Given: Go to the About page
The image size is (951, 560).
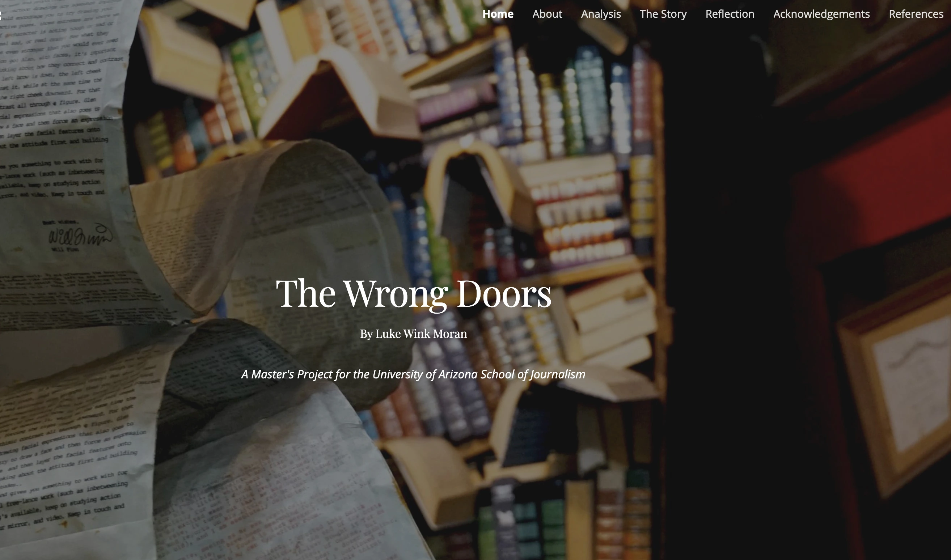Looking at the screenshot, I should pyautogui.click(x=547, y=14).
